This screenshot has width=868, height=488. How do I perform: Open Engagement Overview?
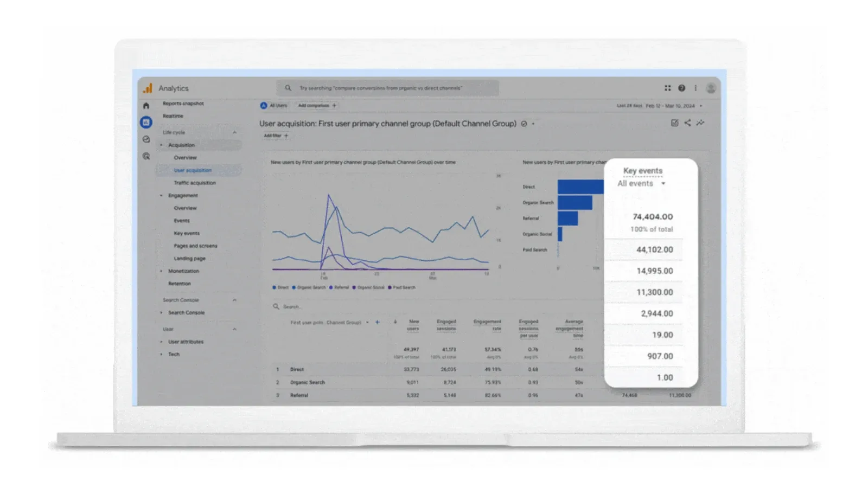tap(185, 208)
